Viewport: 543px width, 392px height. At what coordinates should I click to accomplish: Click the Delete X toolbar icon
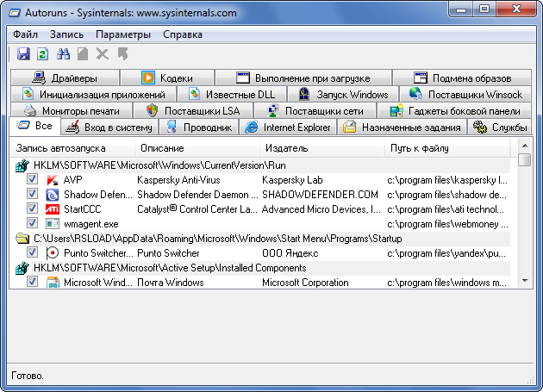tap(103, 54)
